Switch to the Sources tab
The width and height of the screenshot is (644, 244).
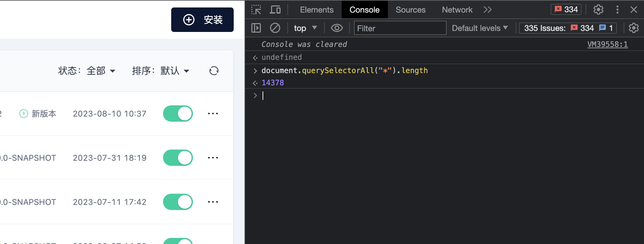410,10
